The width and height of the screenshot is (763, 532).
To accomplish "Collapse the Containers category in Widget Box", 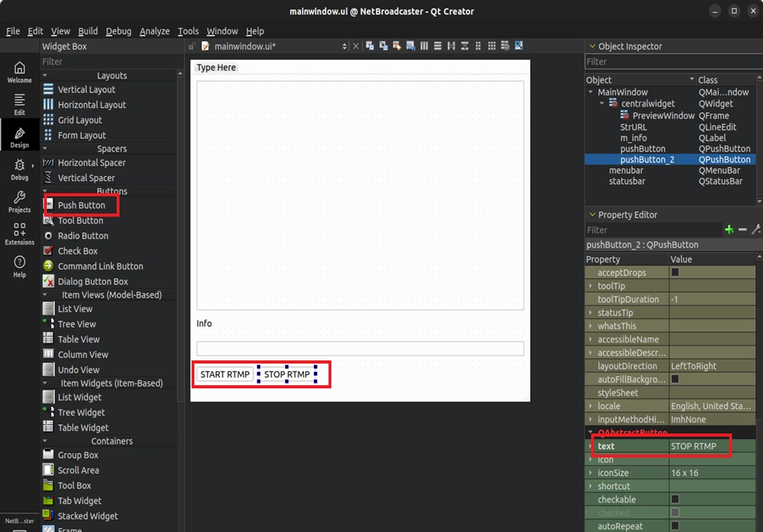I will (45, 441).
